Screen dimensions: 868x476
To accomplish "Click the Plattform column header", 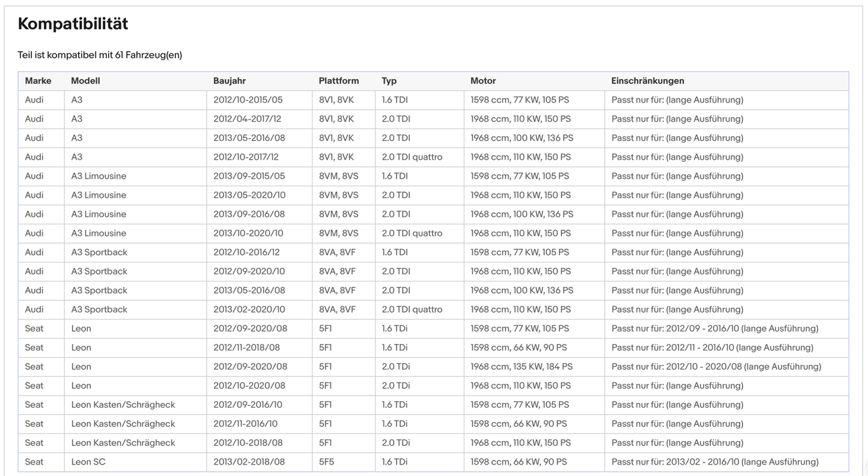I will (339, 81).
